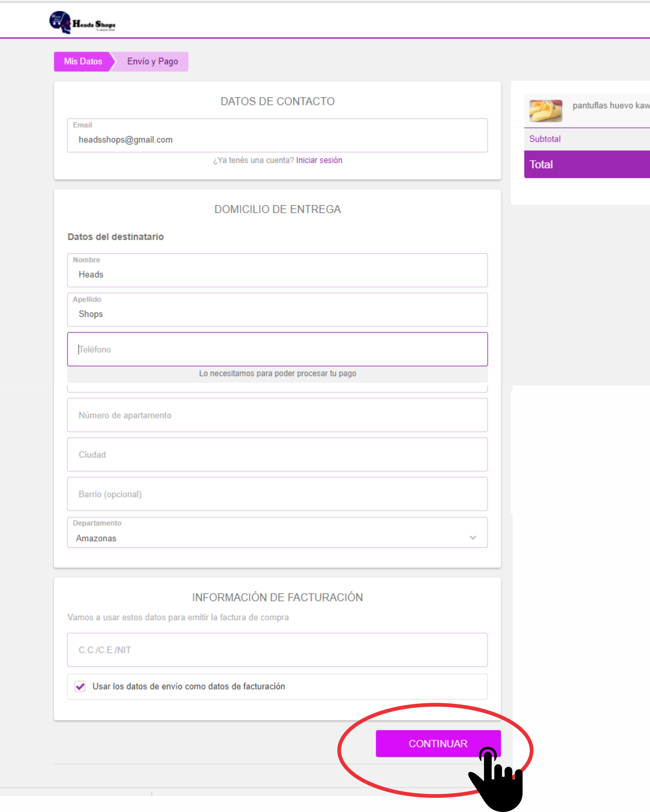Click the Apellido field containing Shops
This screenshot has width=650, height=812.
point(277,310)
